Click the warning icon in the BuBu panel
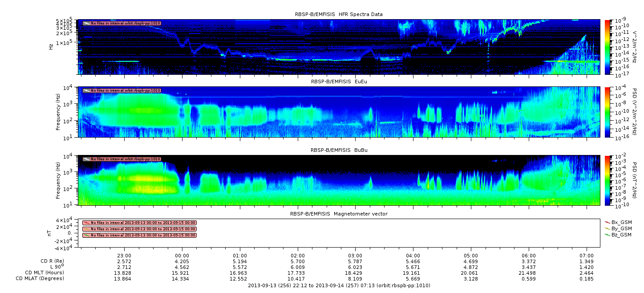Image resolution: width=644 pixels, height=293 pixels. click(x=86, y=159)
